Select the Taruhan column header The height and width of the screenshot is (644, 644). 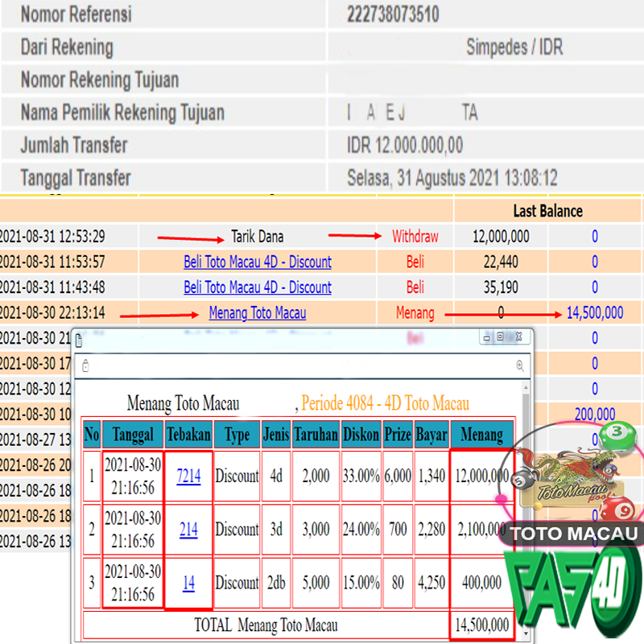tap(316, 434)
